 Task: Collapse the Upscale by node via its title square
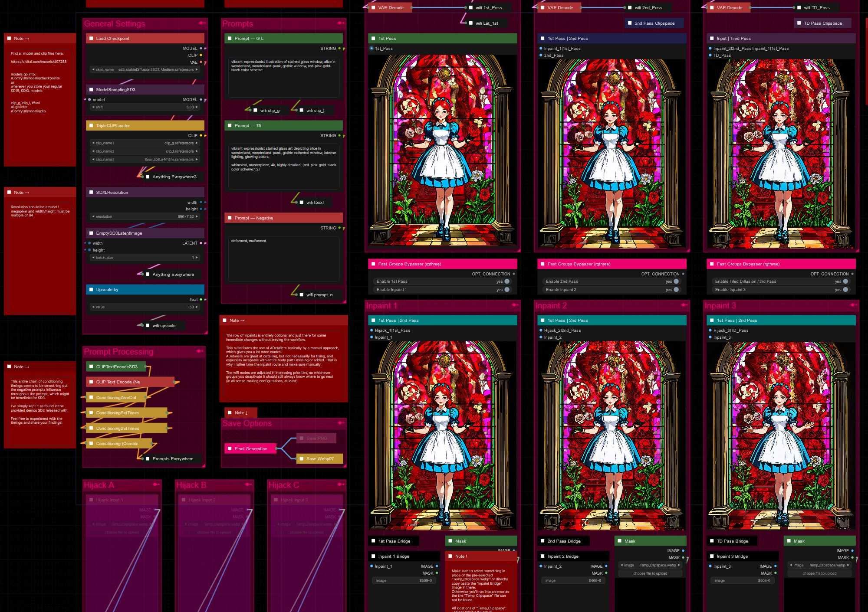(91, 290)
